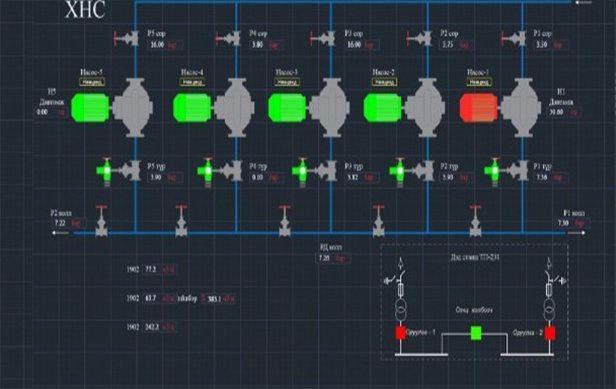Image resolution: width=616 pixels, height=389 pixels.
Task: Click the P2 сор pressure value 3.75
Action: [x=448, y=45]
